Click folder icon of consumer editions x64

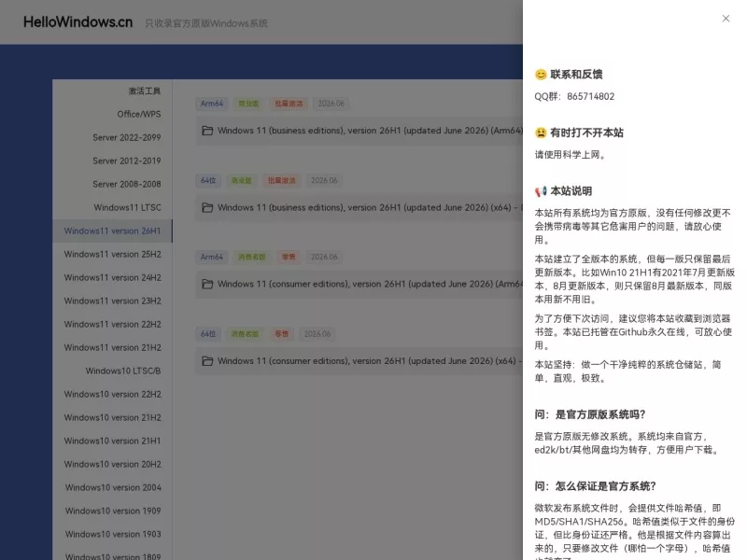tap(207, 361)
